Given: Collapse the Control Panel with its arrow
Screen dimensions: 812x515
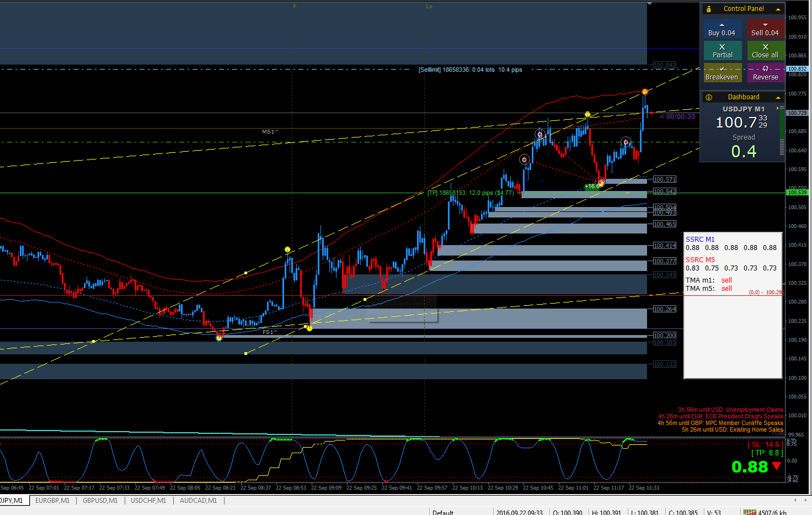Looking at the screenshot, I should 778,9.
